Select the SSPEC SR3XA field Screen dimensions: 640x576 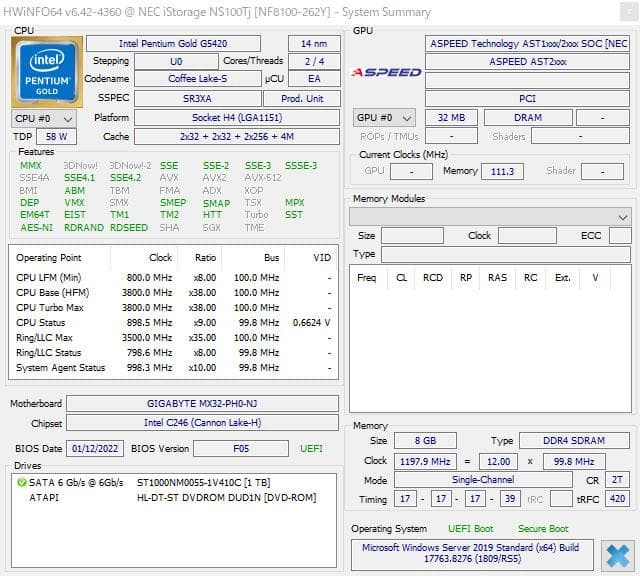click(x=198, y=99)
